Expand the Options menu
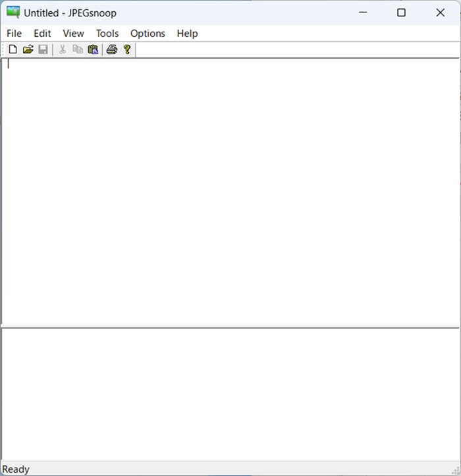The image size is (461, 476). tap(148, 33)
